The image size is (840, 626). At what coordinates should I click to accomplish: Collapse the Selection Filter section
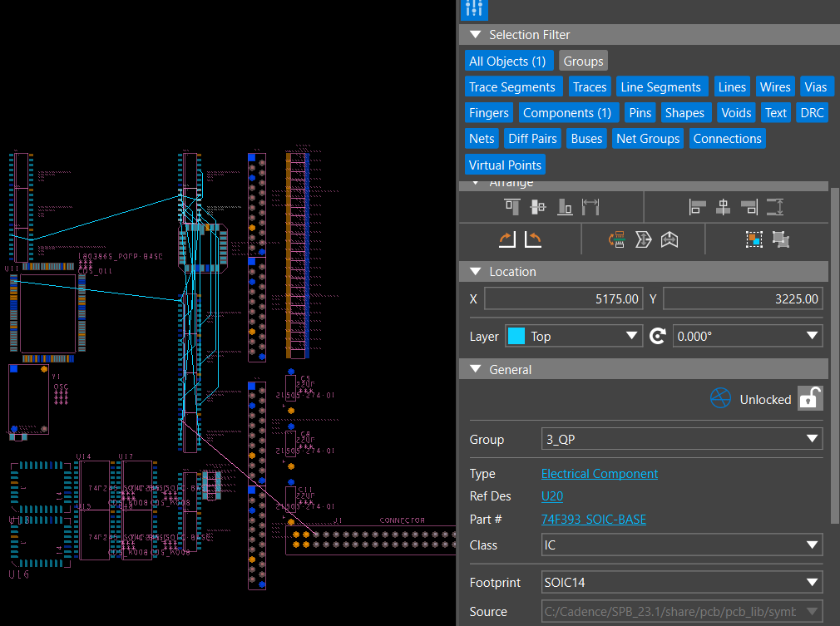pos(476,35)
